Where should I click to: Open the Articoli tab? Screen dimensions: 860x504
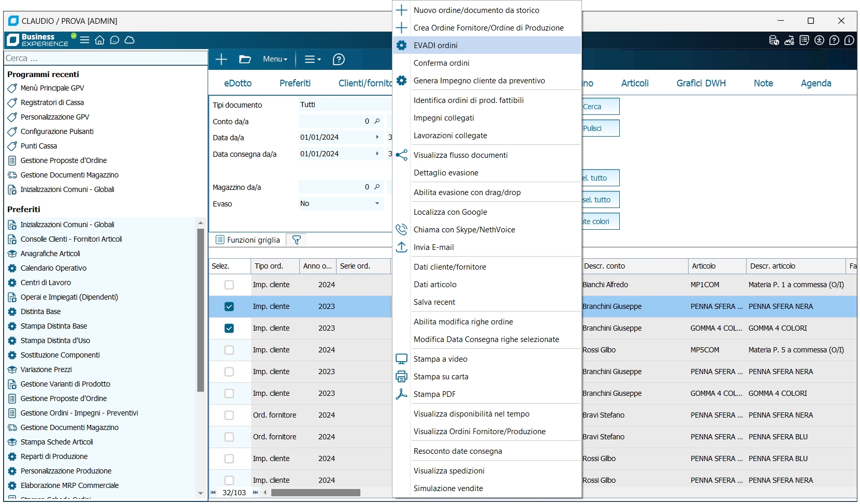click(x=635, y=83)
